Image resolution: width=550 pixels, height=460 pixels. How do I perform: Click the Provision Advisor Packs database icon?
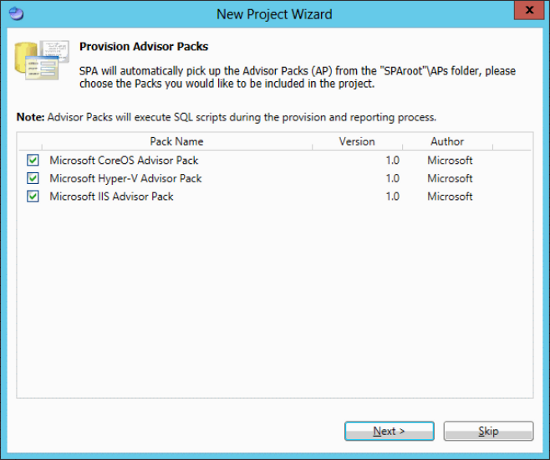[41, 60]
